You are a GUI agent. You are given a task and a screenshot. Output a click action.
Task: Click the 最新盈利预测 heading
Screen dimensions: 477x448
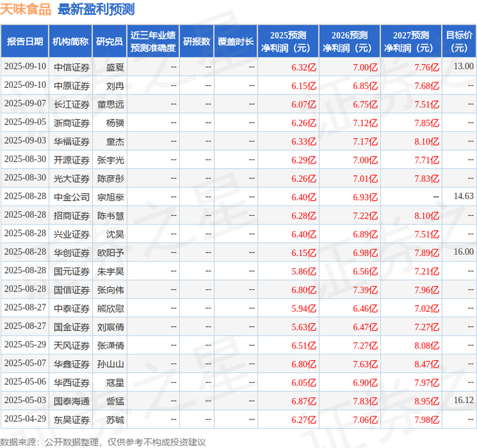[96, 10]
